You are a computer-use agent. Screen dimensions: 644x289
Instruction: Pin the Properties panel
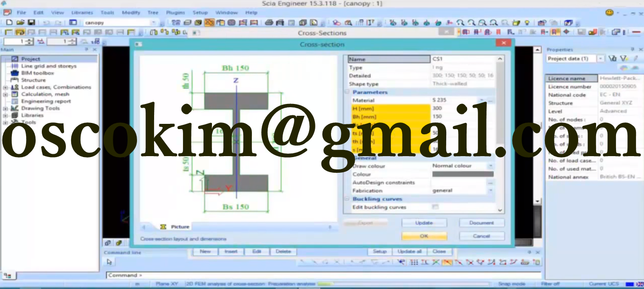(633, 49)
